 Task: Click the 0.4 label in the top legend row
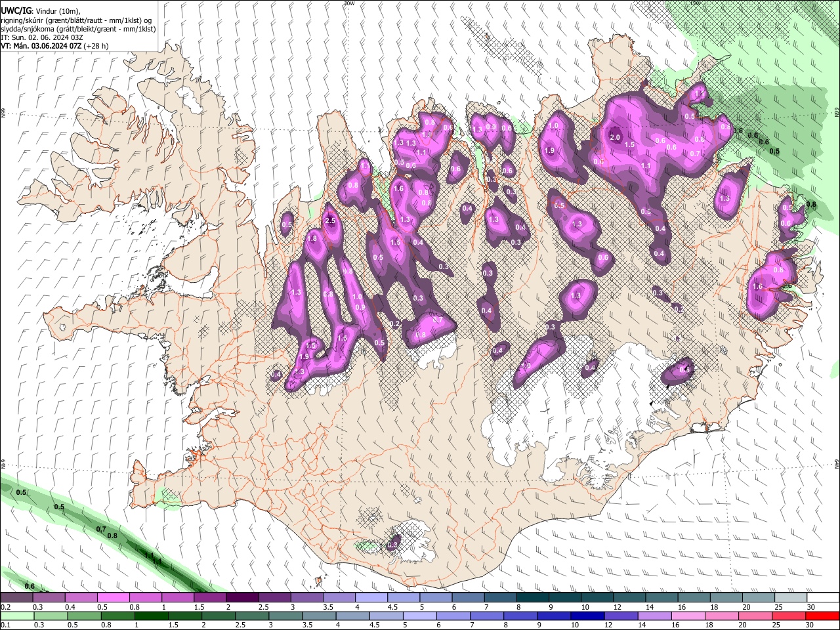[x=70, y=607]
